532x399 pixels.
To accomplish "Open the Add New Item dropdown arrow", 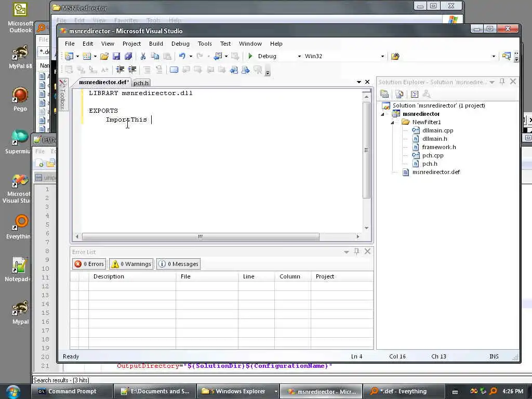I will click(x=96, y=56).
